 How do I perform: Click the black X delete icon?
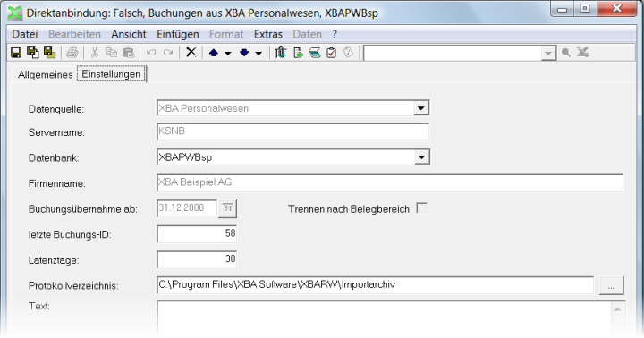click(191, 52)
